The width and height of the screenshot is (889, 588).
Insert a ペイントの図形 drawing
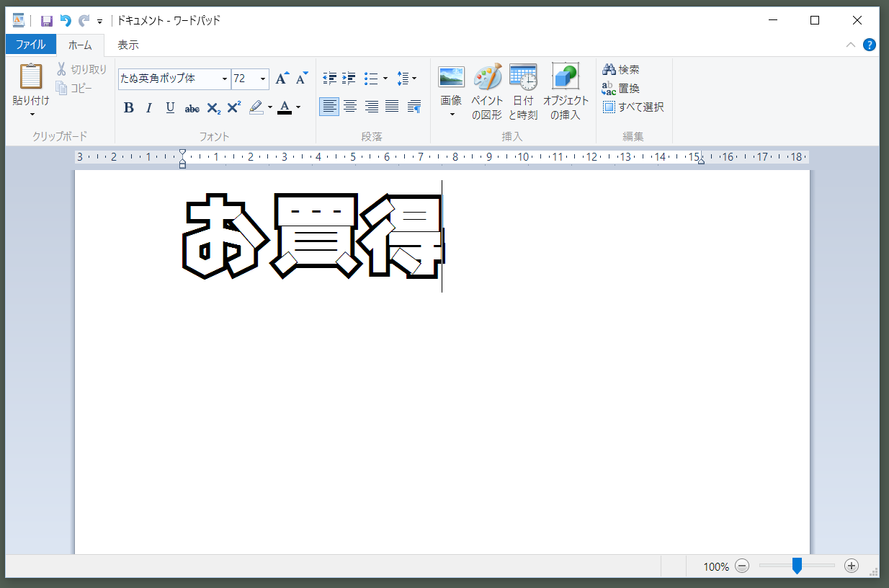click(487, 92)
